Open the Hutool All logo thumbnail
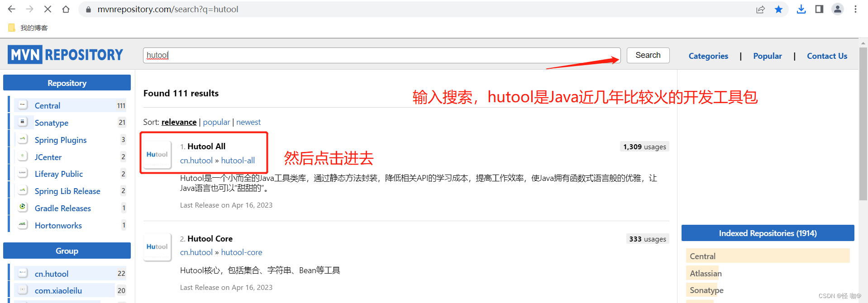 coord(157,155)
